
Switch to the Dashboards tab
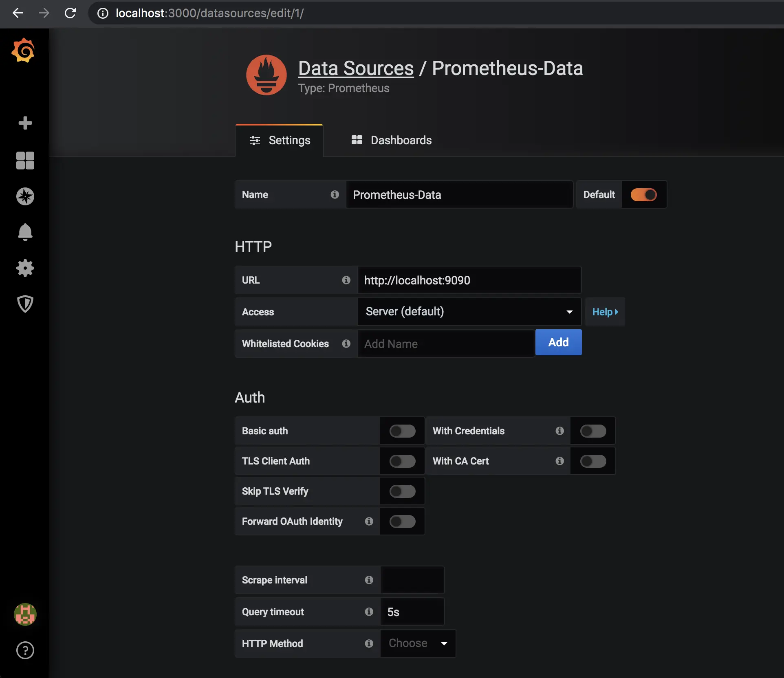391,140
